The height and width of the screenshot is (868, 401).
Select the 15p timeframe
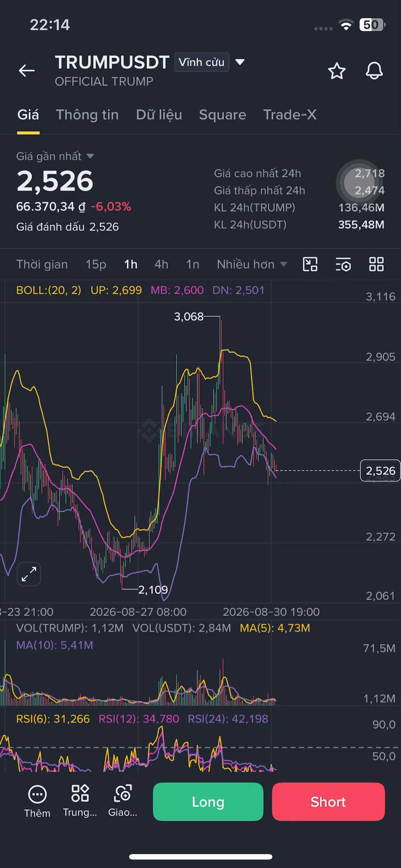(96, 264)
